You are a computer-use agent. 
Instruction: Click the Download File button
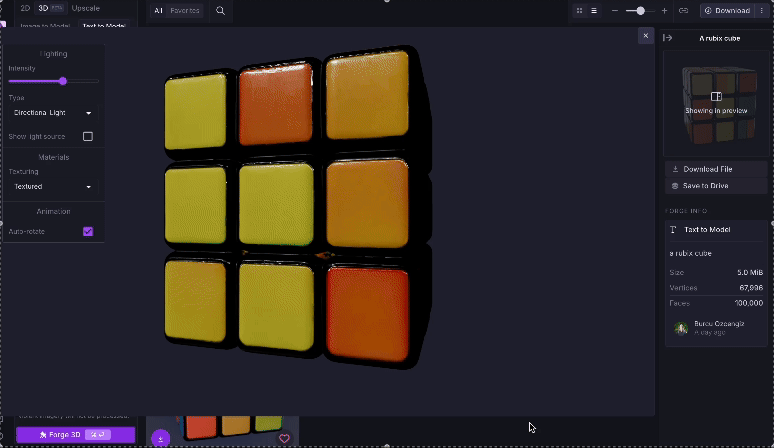point(716,169)
